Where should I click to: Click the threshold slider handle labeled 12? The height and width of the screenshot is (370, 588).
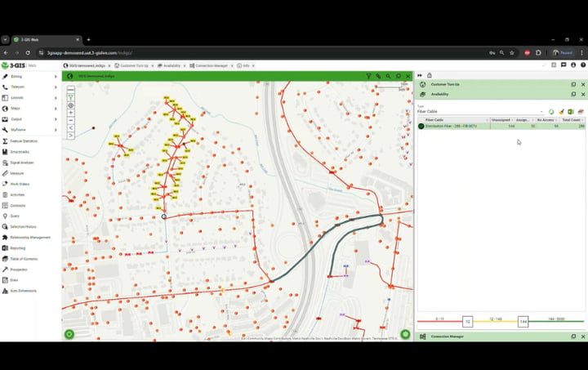point(468,322)
